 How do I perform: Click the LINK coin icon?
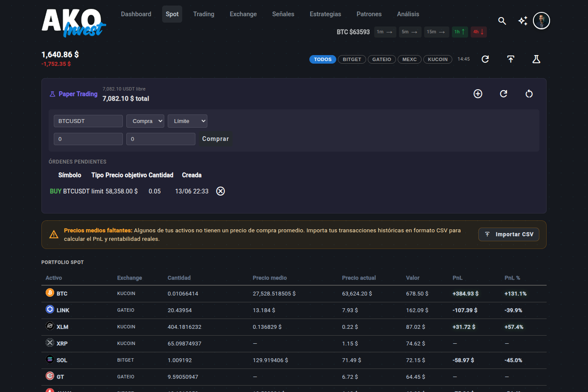point(50,309)
